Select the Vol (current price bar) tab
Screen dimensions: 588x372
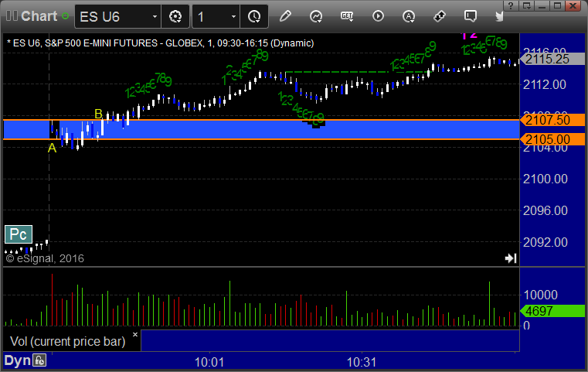[x=66, y=340]
